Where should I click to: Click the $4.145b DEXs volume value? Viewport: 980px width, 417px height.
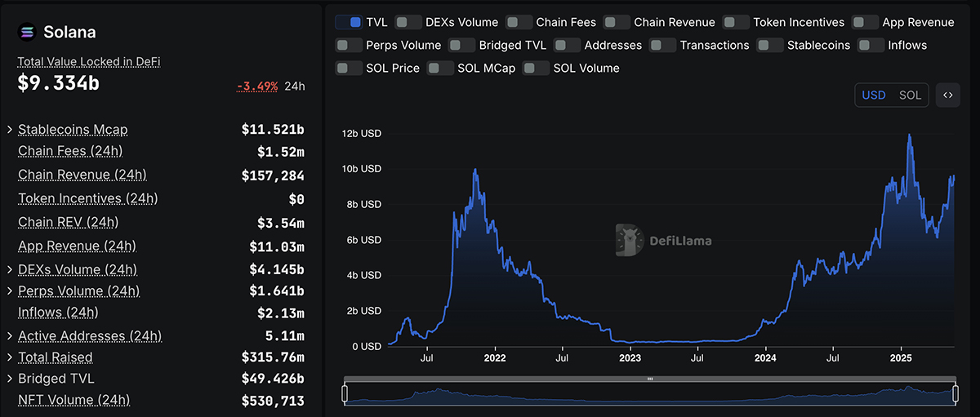click(x=277, y=269)
